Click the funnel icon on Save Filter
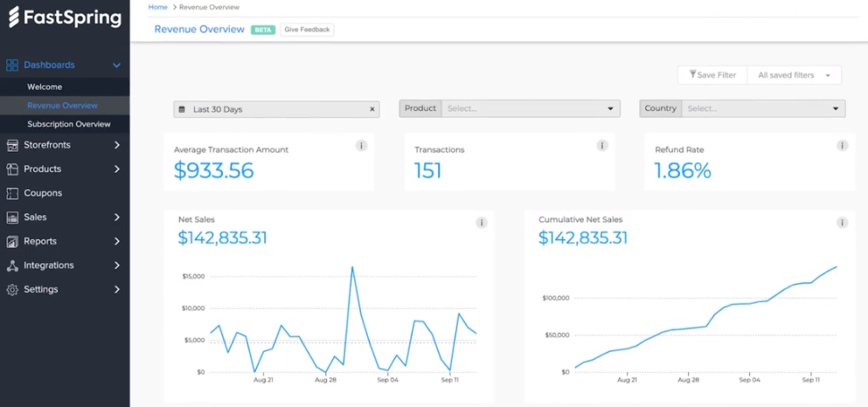The width and height of the screenshot is (868, 407). click(x=693, y=75)
